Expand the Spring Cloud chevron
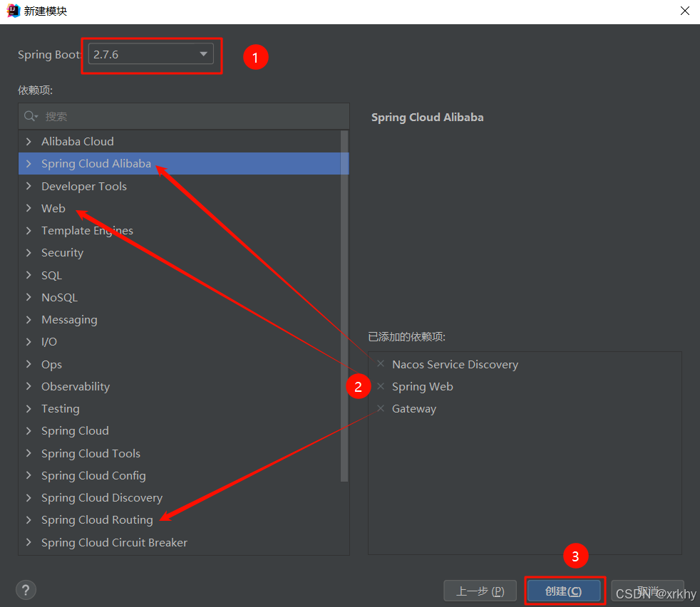700x607 pixels. tap(29, 431)
